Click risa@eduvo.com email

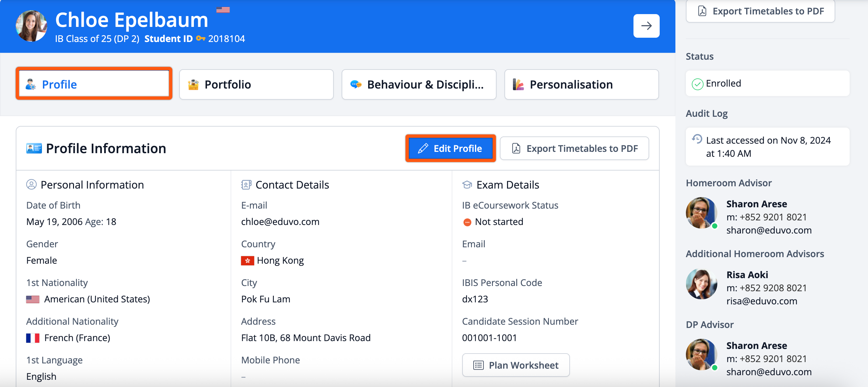(x=762, y=301)
